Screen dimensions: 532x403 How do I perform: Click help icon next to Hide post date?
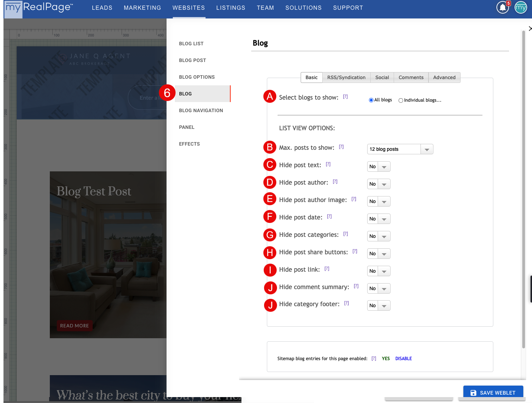pos(330,217)
